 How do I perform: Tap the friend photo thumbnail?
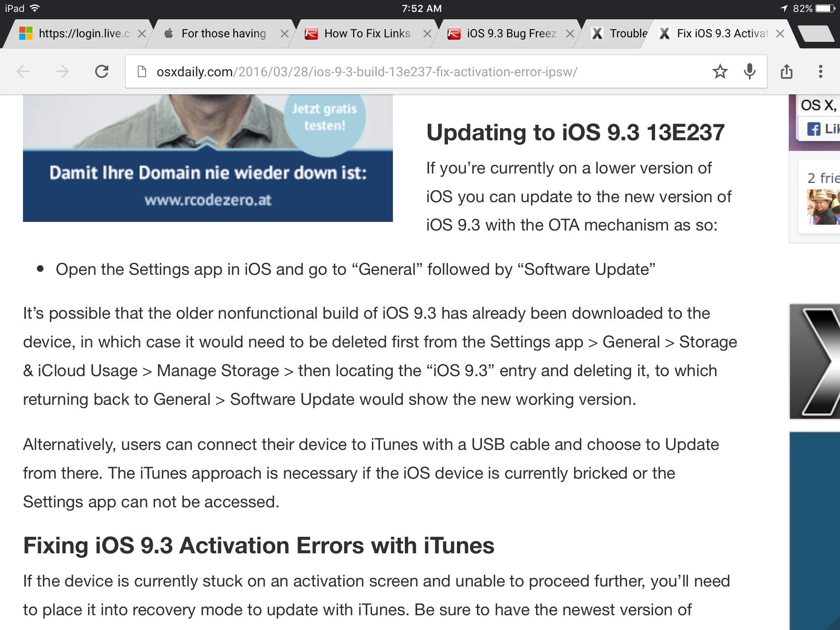click(822, 207)
